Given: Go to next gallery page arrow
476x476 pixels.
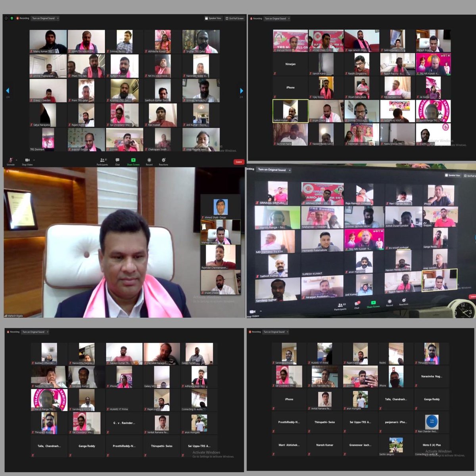Looking at the screenshot, I should coord(241,90).
